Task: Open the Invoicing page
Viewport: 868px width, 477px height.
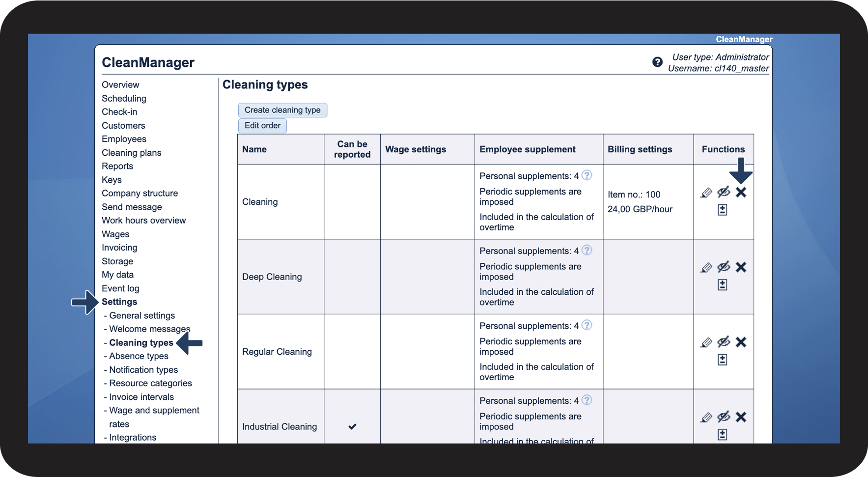Action: pyautogui.click(x=119, y=248)
